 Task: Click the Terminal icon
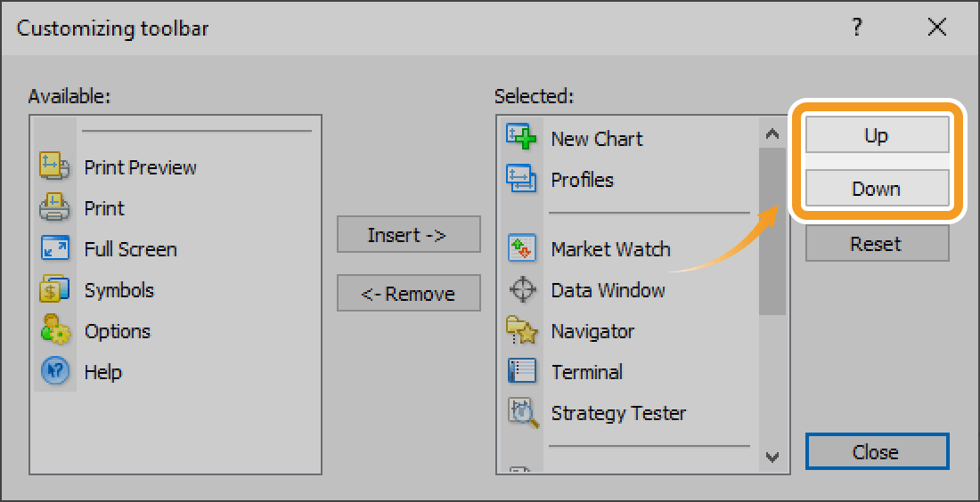(x=521, y=372)
